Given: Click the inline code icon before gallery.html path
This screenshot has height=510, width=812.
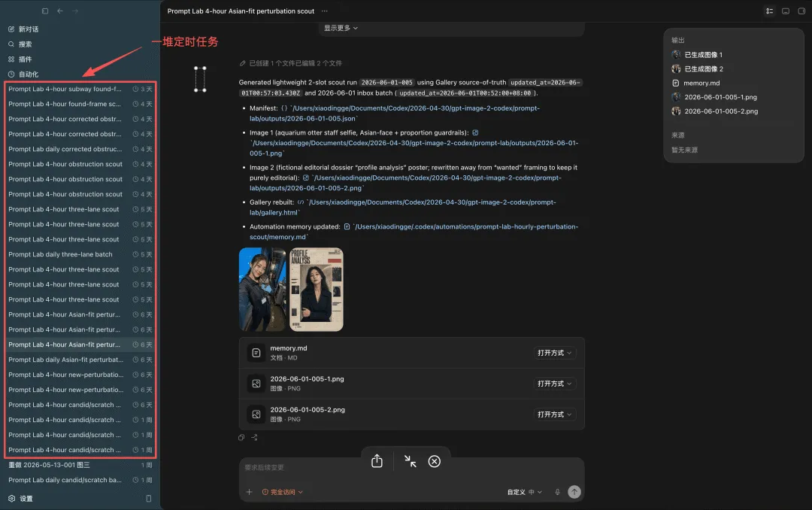Looking at the screenshot, I should click(x=300, y=202).
